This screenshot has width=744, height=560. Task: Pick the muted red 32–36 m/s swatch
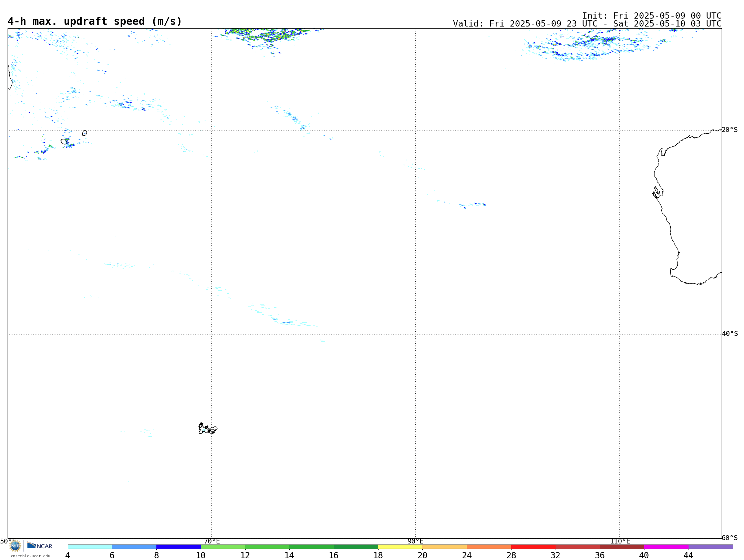[x=578, y=547]
